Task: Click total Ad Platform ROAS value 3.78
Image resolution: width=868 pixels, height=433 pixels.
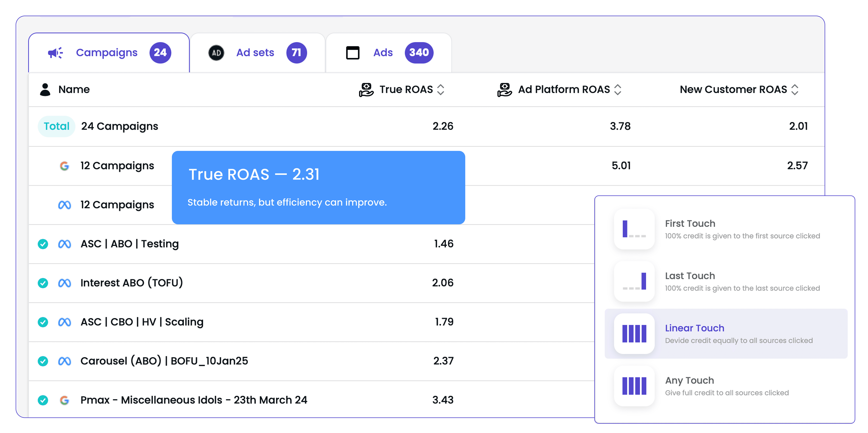Action: [620, 126]
